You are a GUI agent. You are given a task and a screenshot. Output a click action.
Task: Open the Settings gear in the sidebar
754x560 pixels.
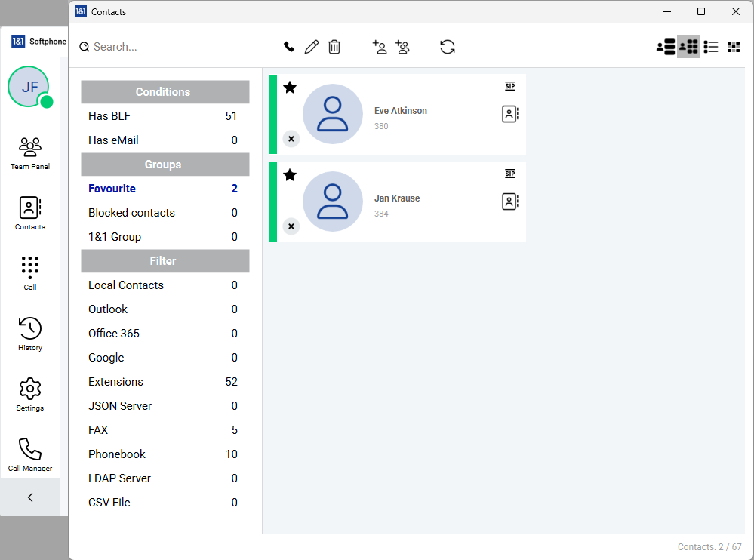30,394
